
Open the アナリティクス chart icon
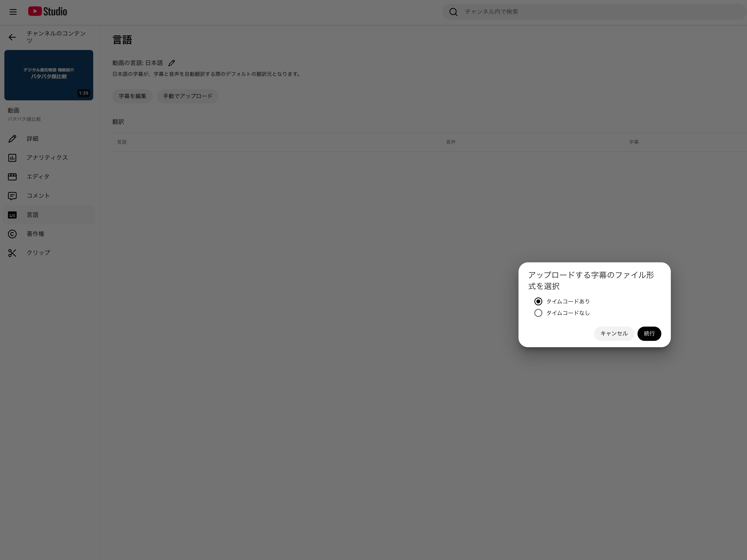(x=12, y=158)
